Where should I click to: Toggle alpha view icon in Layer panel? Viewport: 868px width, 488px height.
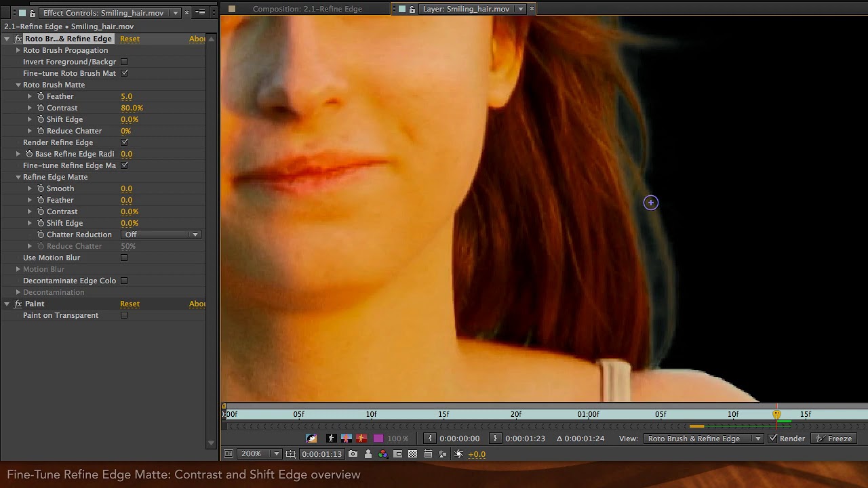point(331,439)
